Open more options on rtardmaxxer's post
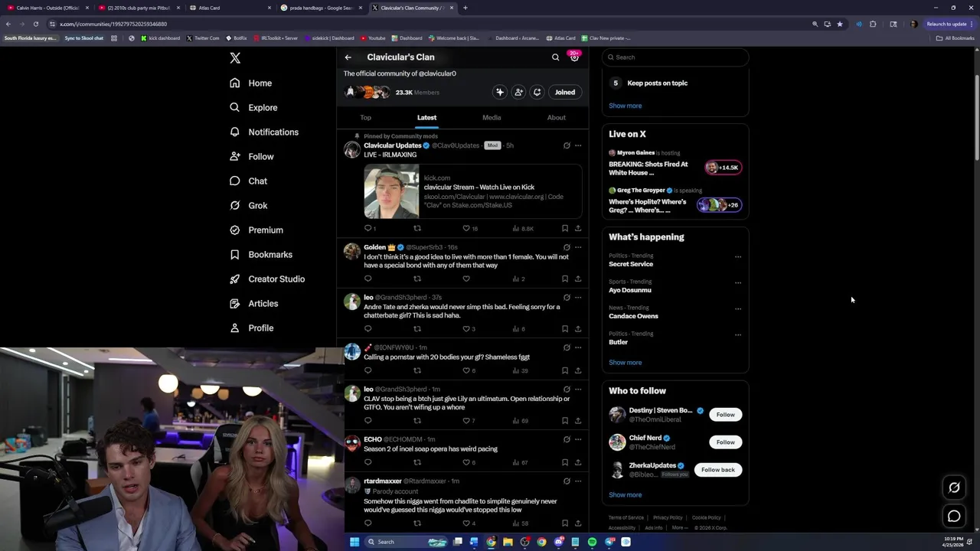Viewport: 980px width, 551px height. coord(578,481)
